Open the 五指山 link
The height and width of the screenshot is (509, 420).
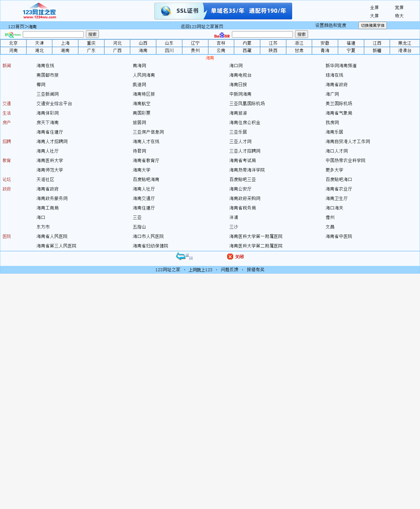[140, 227]
